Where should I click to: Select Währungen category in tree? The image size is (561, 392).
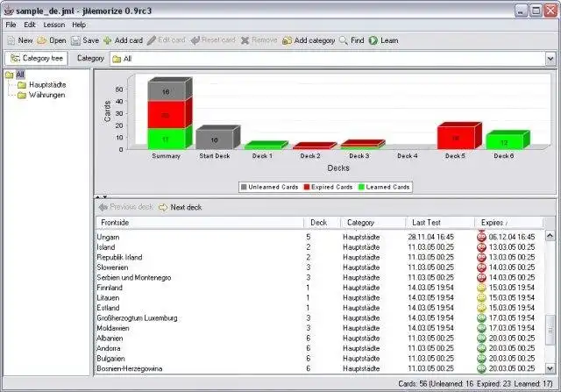point(42,95)
